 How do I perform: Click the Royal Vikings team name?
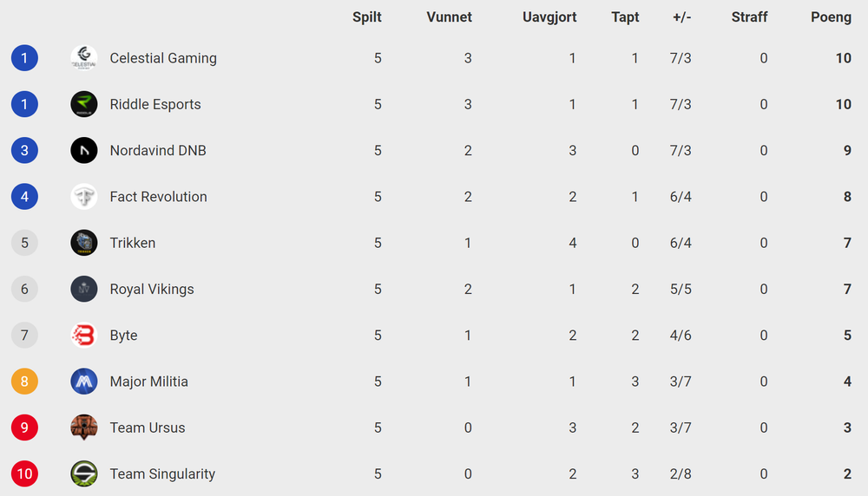[152, 290]
